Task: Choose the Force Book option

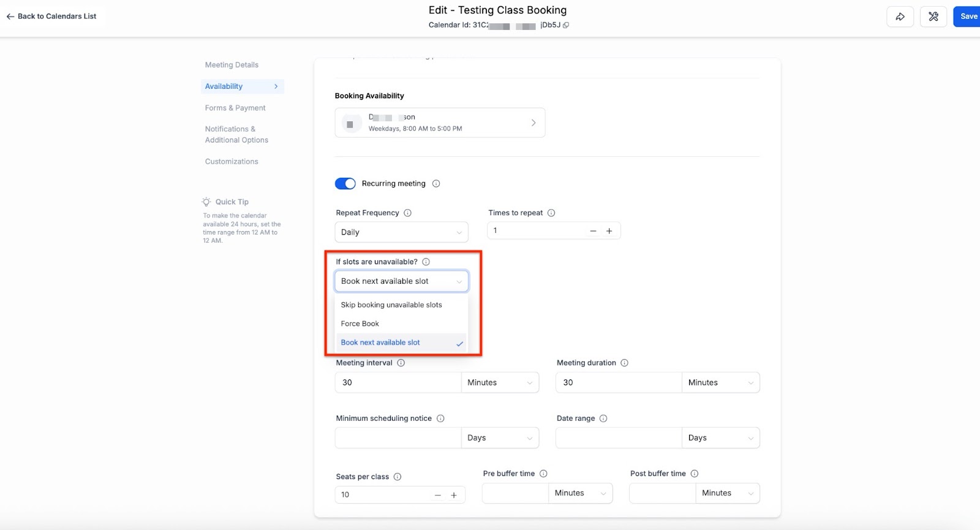Action: click(x=360, y=324)
